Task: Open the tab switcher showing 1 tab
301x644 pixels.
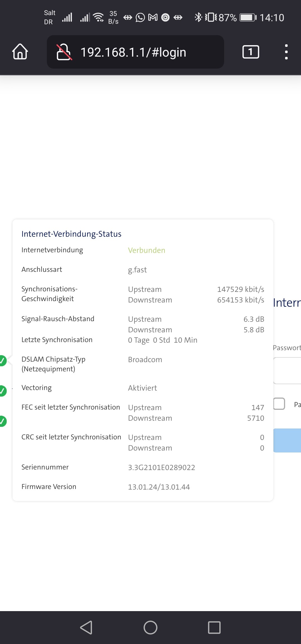Action: point(251,52)
